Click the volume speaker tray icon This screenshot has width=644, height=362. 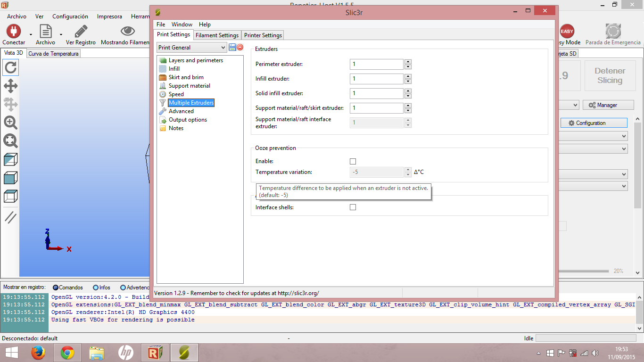tap(595, 353)
